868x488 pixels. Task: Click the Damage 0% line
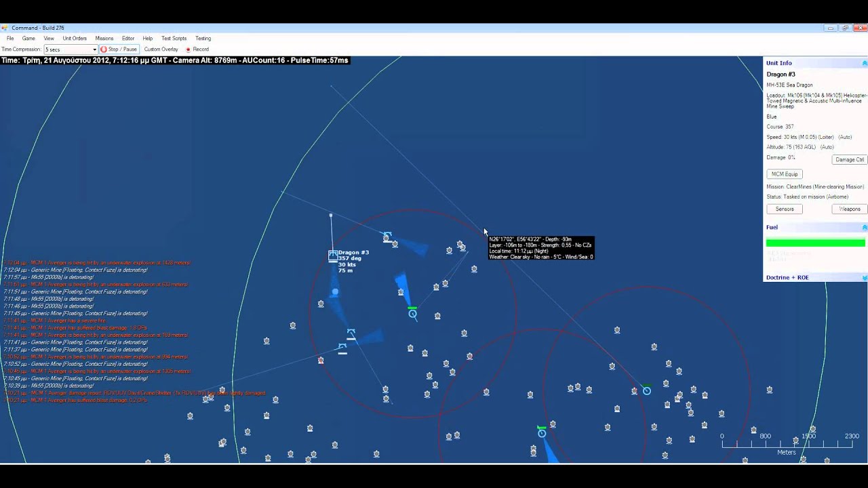pos(781,157)
